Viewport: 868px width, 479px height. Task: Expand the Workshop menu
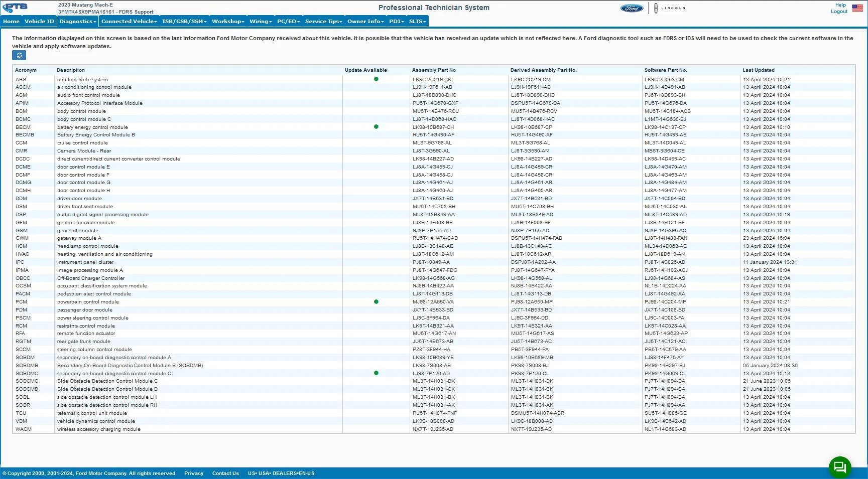(x=228, y=22)
